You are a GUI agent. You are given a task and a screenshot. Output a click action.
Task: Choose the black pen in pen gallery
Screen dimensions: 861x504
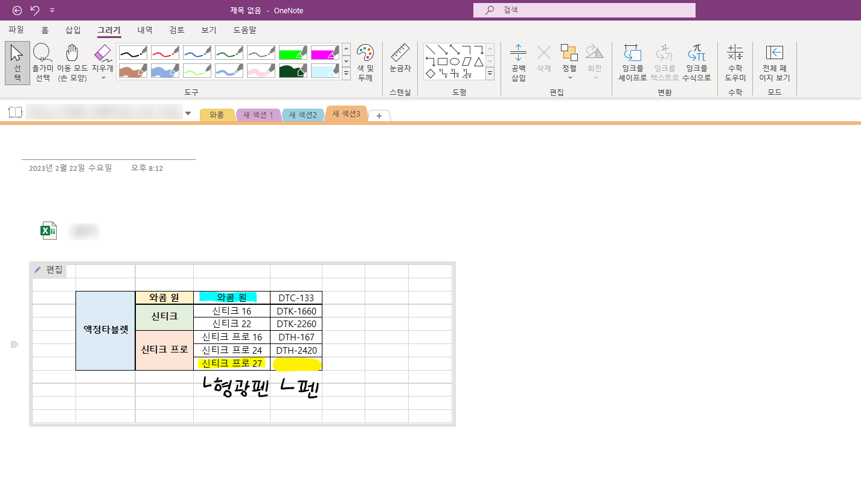tap(132, 53)
